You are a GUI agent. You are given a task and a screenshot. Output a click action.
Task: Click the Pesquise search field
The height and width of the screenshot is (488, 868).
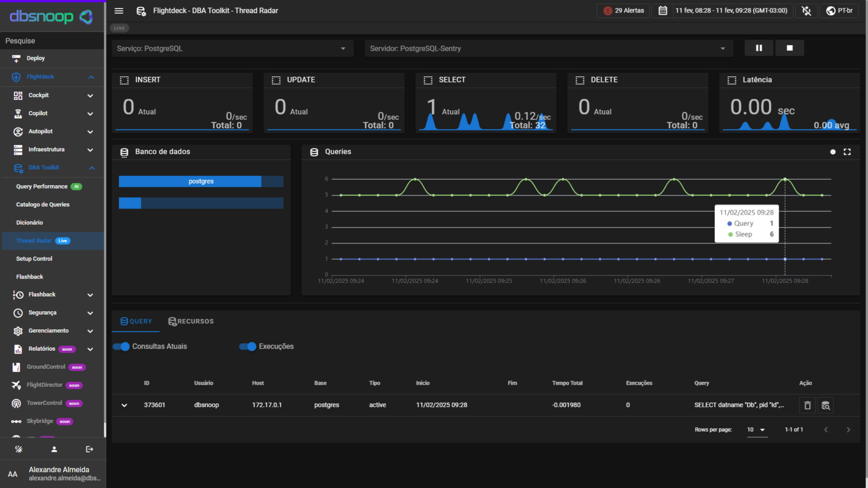(52, 41)
